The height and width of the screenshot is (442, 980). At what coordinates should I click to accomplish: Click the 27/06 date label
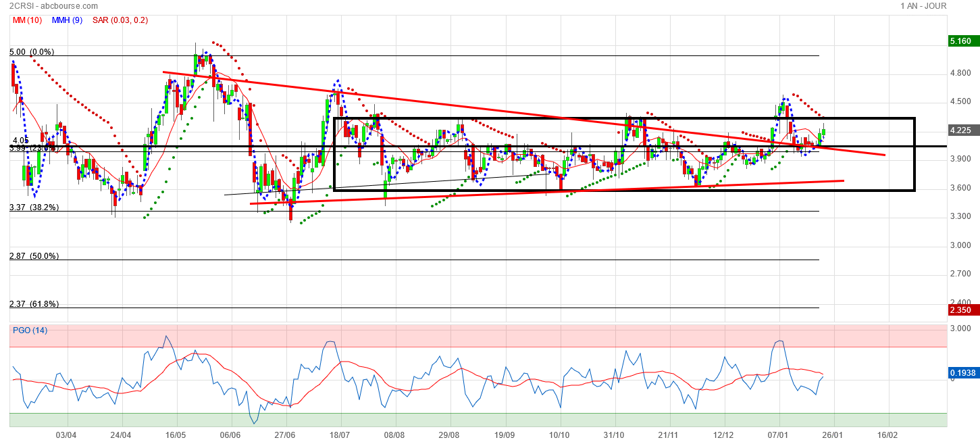point(285,435)
